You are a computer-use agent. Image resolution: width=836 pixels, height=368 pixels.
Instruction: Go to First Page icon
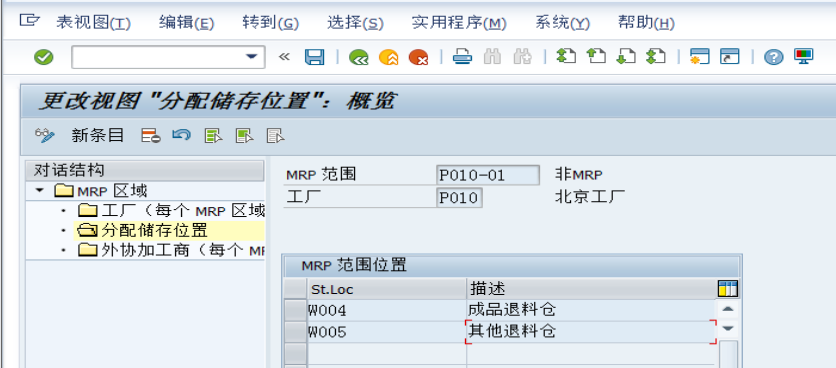pos(566,56)
